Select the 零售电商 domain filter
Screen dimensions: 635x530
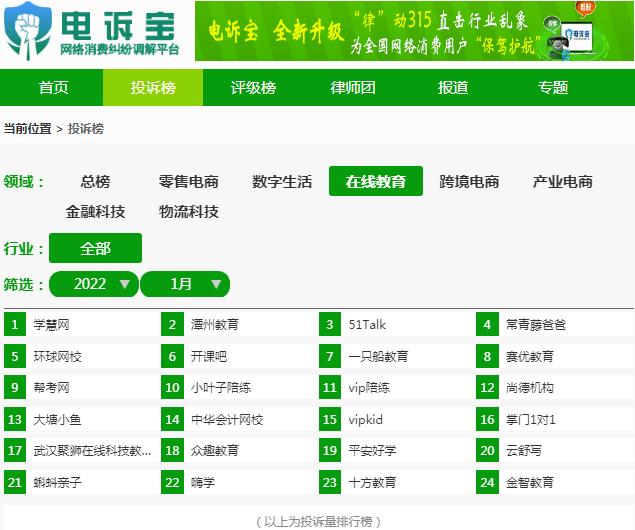tap(188, 181)
